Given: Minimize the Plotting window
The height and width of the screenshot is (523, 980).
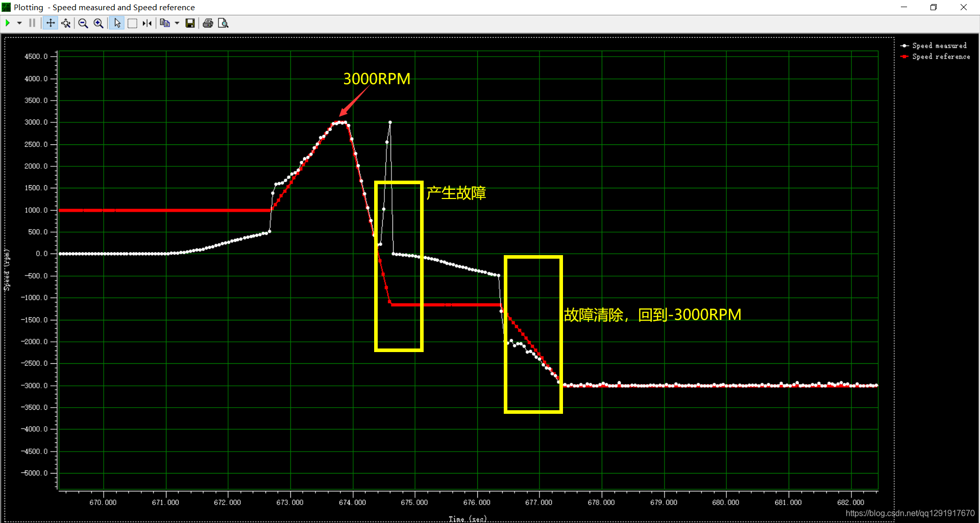Looking at the screenshot, I should click(x=904, y=7).
